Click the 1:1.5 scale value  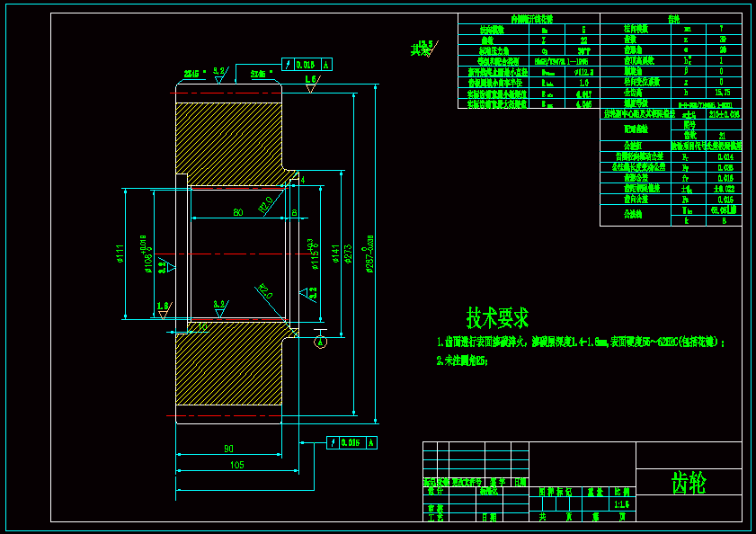(x=621, y=504)
